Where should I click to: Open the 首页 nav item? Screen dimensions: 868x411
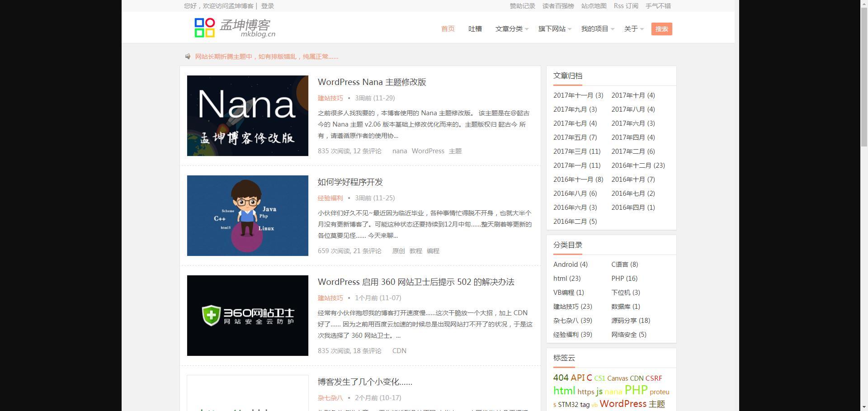pos(448,29)
